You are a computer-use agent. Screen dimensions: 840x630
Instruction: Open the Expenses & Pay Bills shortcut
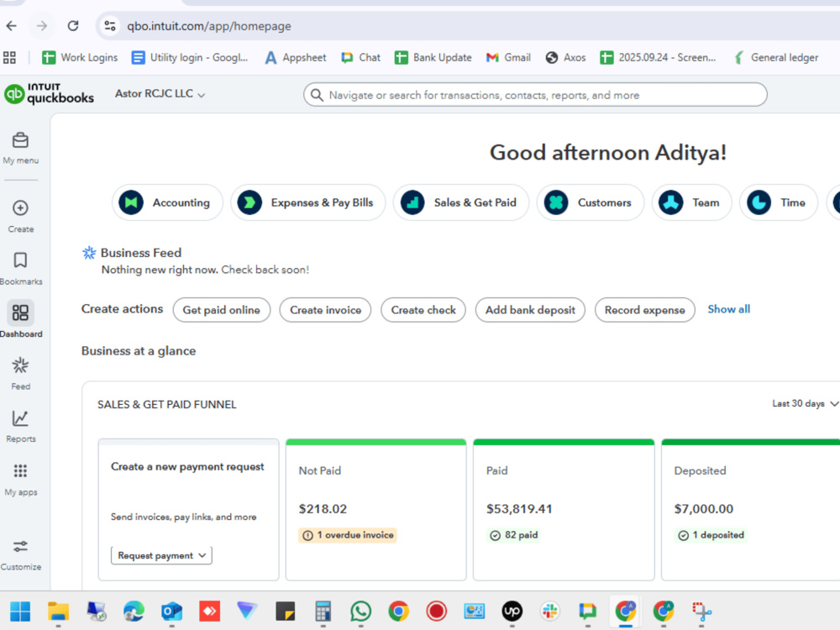pyautogui.click(x=308, y=202)
